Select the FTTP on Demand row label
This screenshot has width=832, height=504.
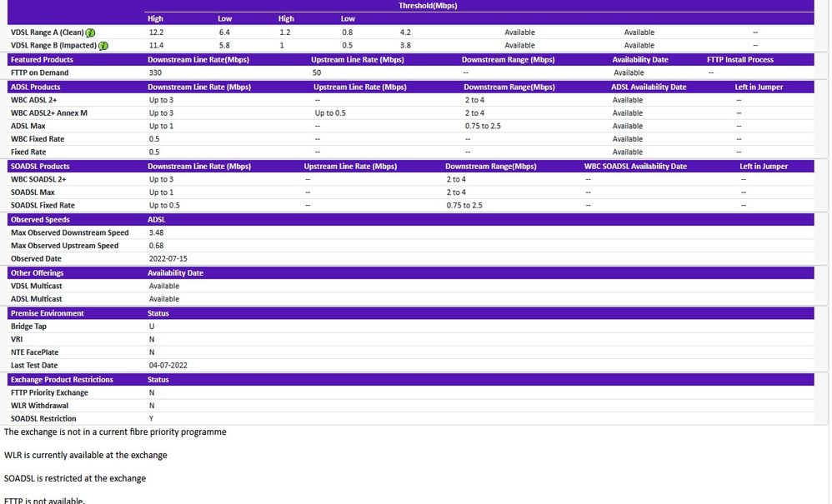point(40,72)
